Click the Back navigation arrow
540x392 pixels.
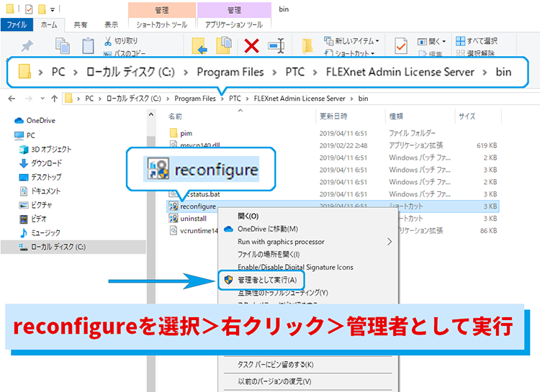(x=12, y=99)
